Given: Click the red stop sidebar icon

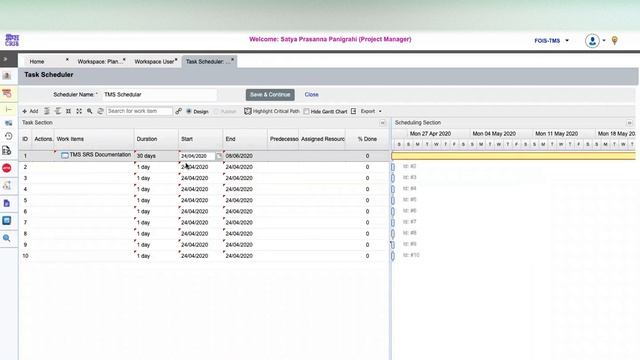Looking at the screenshot, I should coord(7,168).
